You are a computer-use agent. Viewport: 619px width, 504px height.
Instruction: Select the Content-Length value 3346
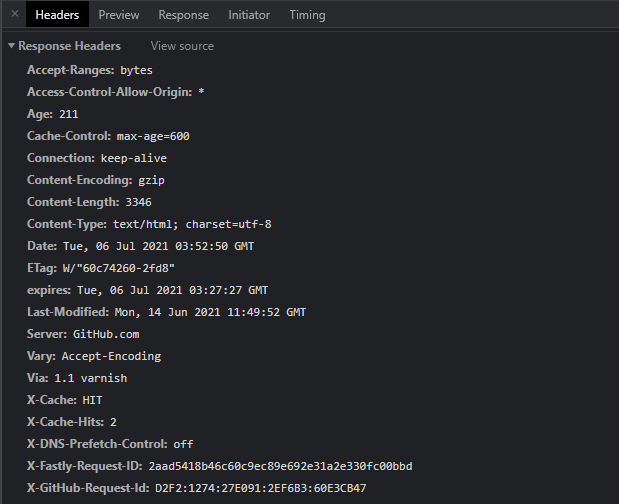(139, 202)
